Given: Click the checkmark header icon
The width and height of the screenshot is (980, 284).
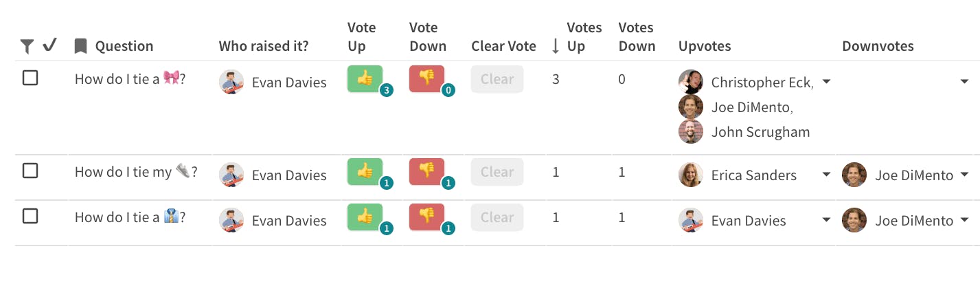Looking at the screenshot, I should coord(49,45).
